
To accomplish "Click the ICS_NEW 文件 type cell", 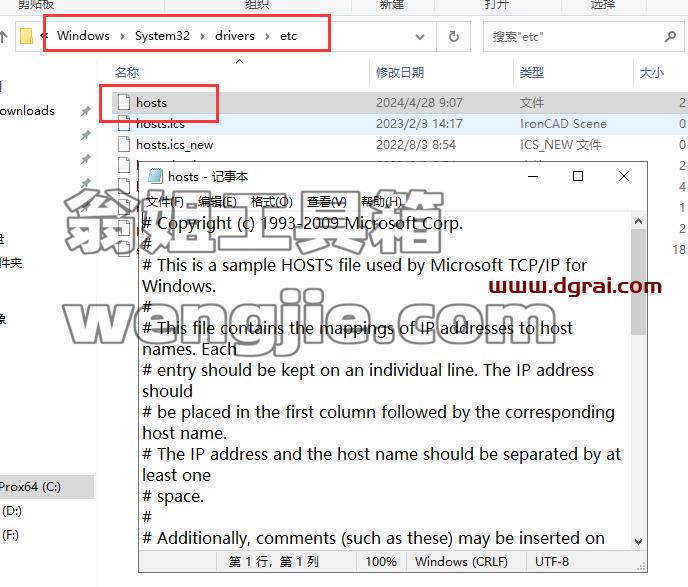I will click(x=560, y=145).
